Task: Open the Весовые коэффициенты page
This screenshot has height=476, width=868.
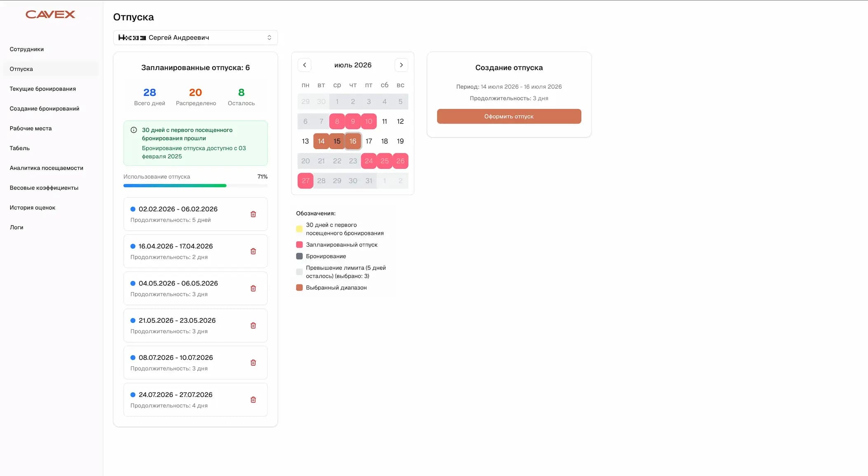Action: coord(44,188)
